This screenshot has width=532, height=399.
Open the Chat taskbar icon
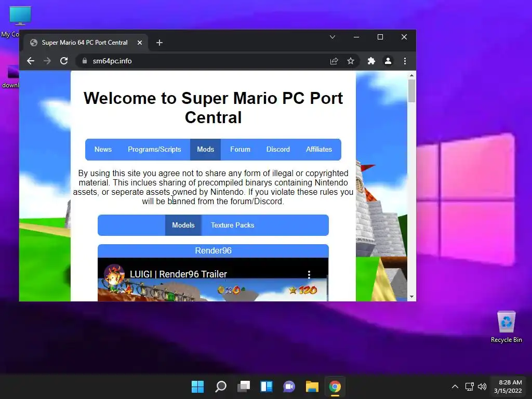pyautogui.click(x=289, y=387)
